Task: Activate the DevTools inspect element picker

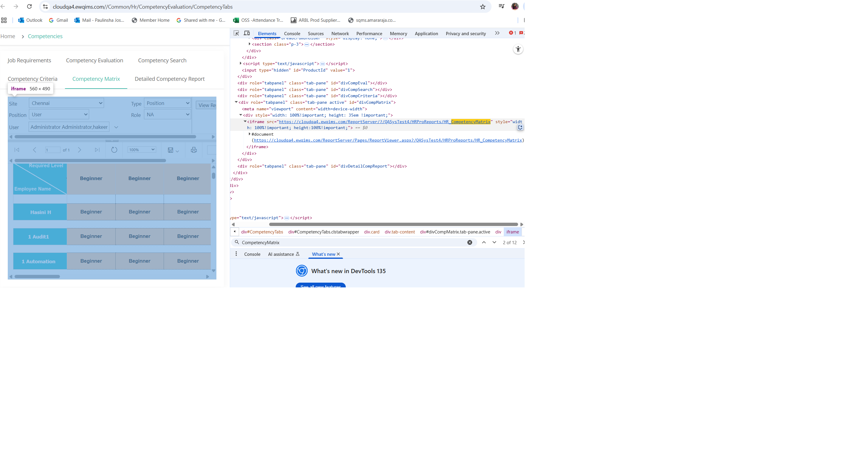Action: 236,33
